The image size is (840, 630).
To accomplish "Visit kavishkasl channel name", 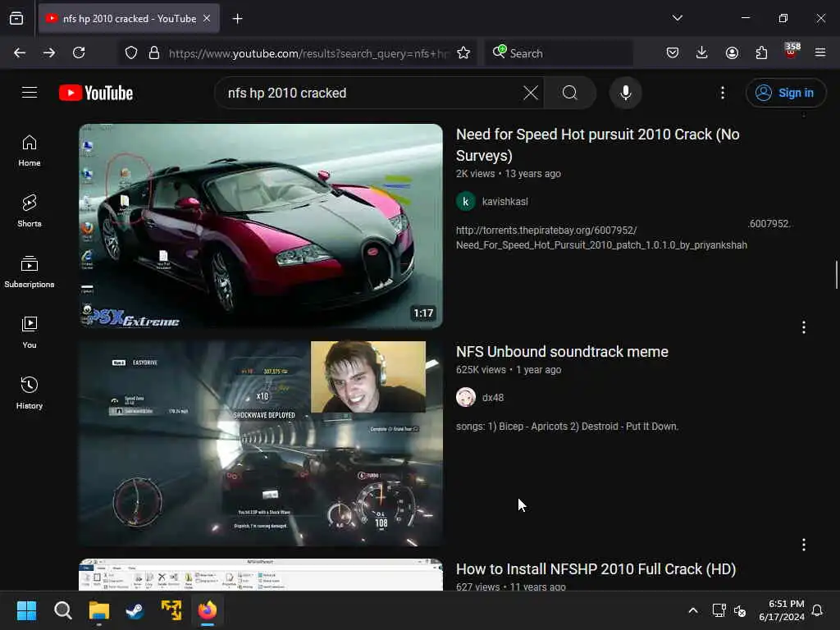I will tap(504, 202).
